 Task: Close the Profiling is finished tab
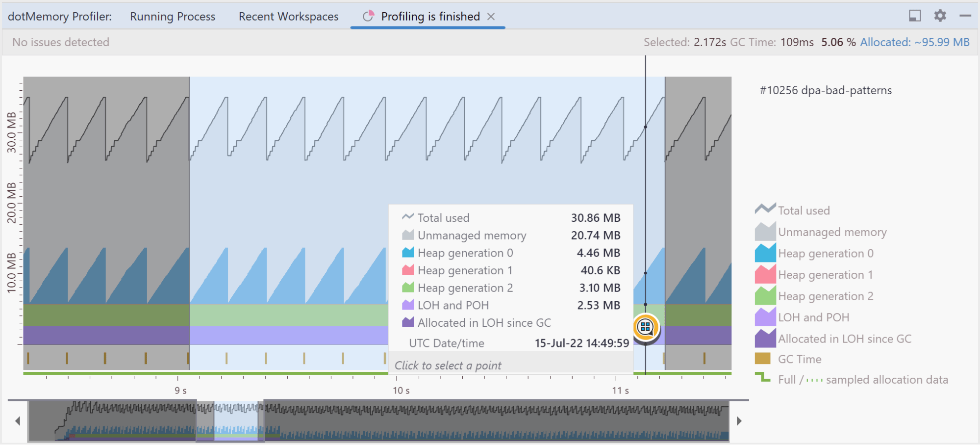click(491, 17)
